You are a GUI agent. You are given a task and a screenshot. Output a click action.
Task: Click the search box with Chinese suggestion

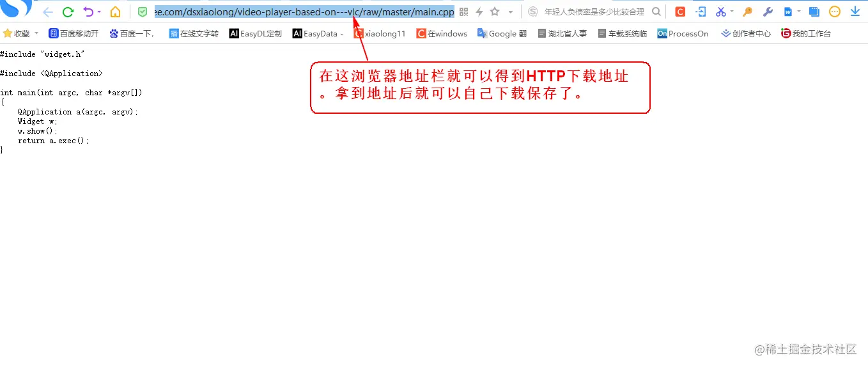click(x=594, y=12)
